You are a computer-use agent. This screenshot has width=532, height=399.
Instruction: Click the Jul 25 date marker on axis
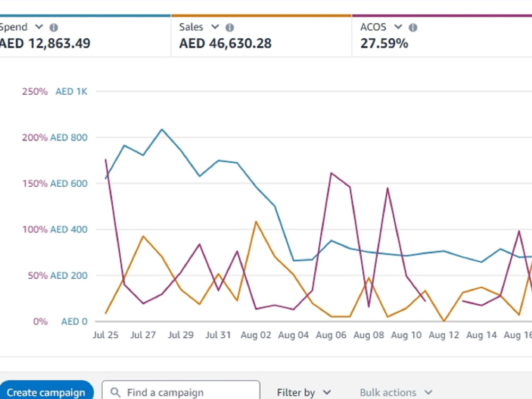click(105, 335)
